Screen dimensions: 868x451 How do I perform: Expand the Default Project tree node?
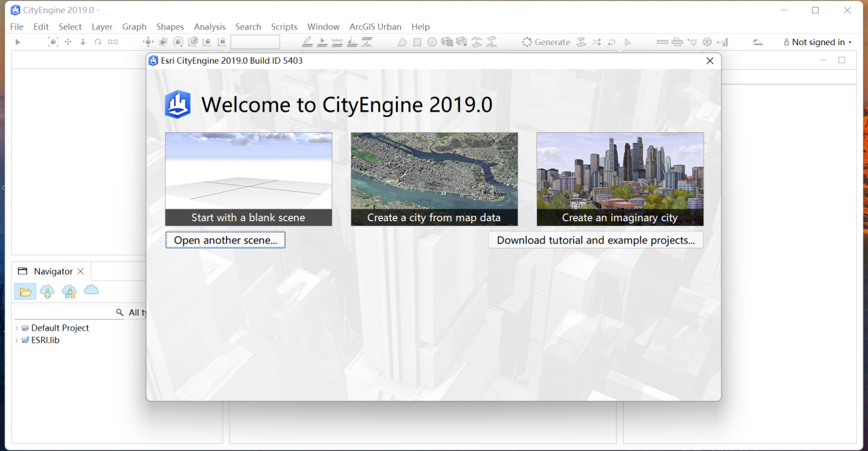tap(16, 328)
